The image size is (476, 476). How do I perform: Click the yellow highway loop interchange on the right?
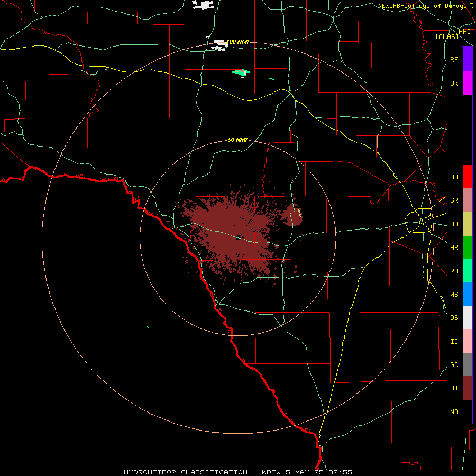point(419,221)
